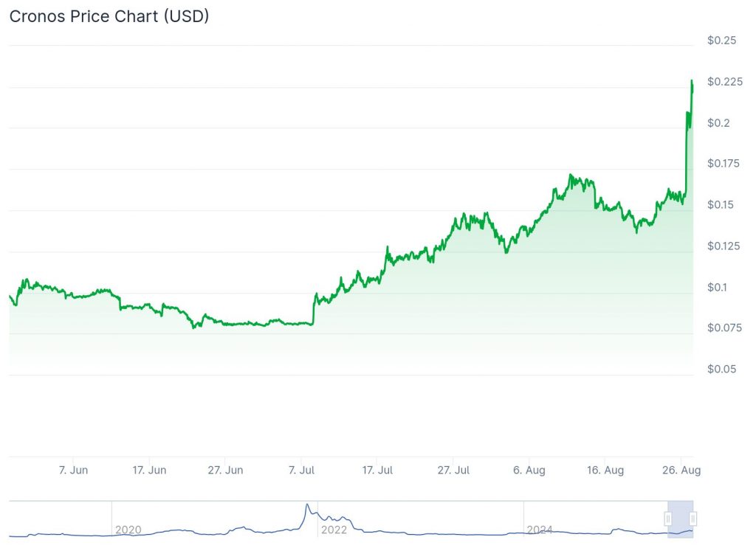Click the 7. Jun date label
Viewport: 756px width, 551px height.
click(x=73, y=470)
